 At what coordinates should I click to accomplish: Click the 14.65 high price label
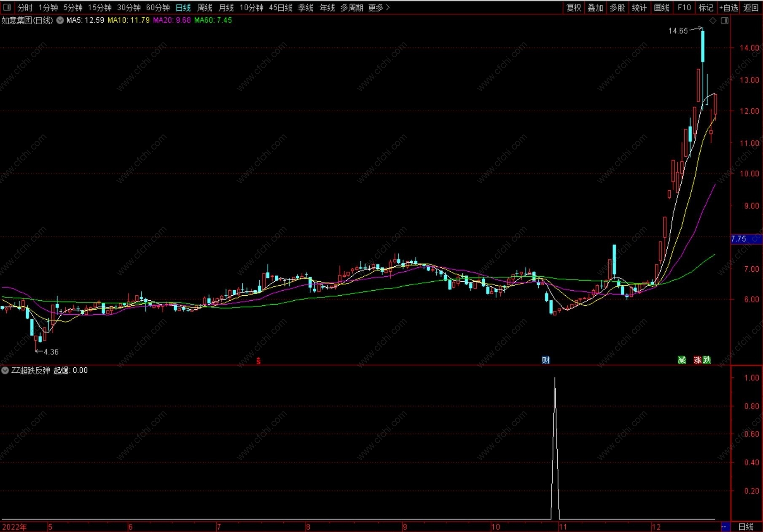(x=678, y=31)
